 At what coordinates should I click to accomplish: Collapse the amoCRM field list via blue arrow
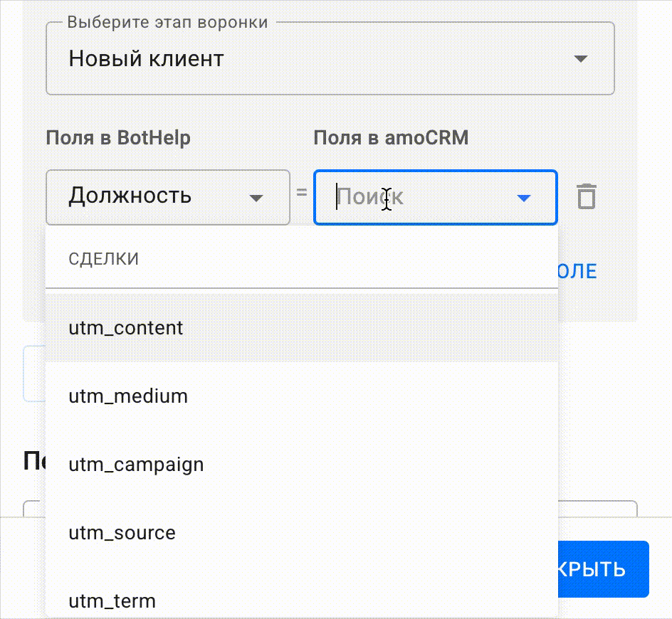524,198
